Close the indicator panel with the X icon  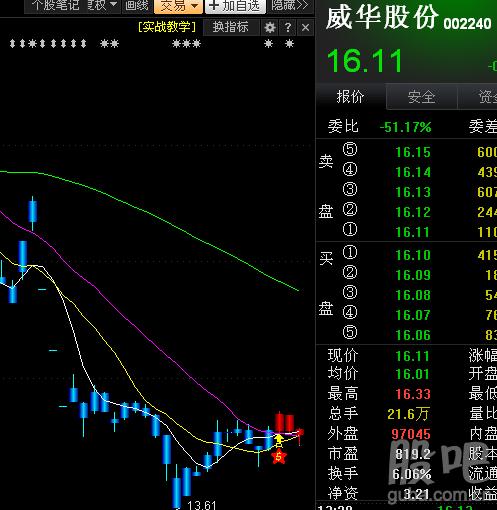coord(305,28)
